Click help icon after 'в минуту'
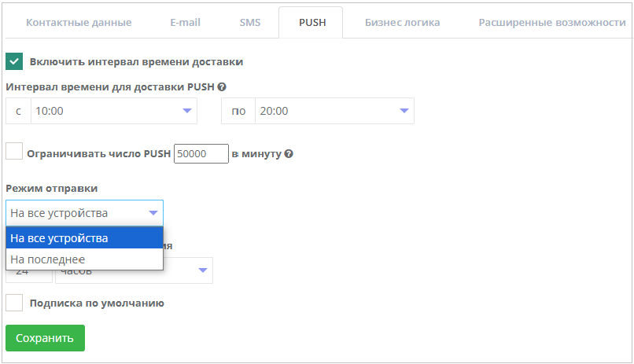The height and width of the screenshot is (364, 634). [289, 154]
